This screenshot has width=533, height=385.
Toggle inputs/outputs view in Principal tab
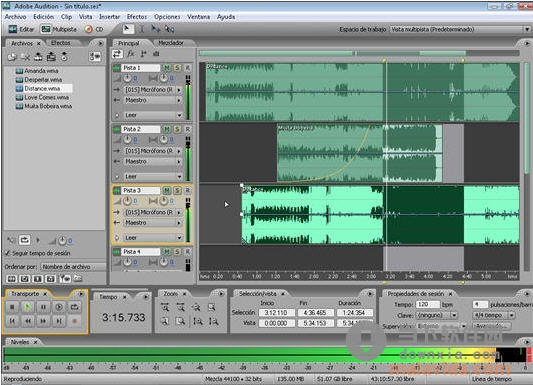pyautogui.click(x=117, y=54)
